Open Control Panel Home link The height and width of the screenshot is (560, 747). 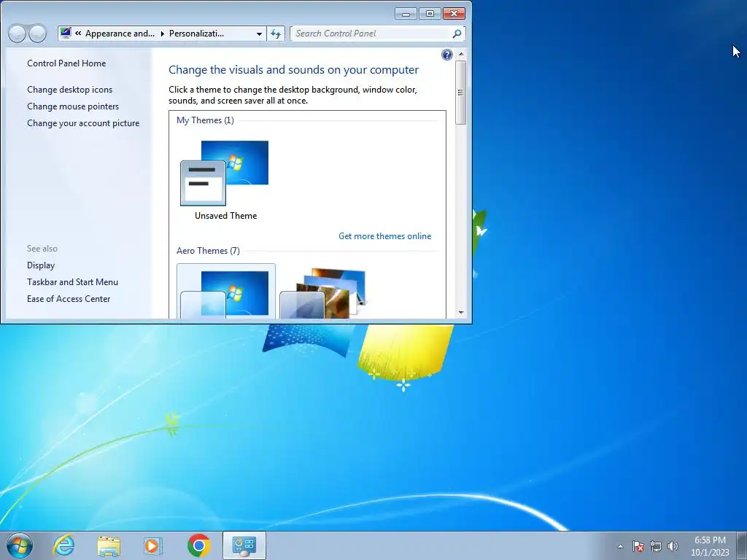(66, 63)
